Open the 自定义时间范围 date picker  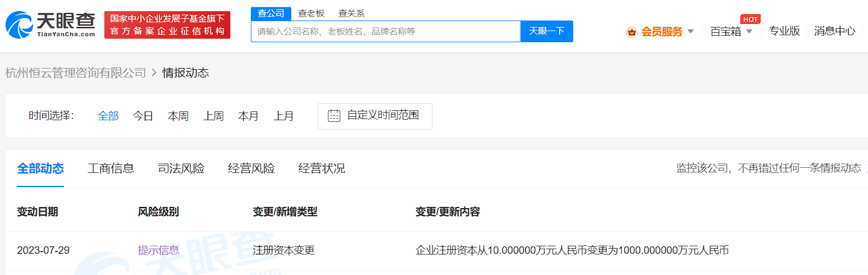pyautogui.click(x=375, y=116)
